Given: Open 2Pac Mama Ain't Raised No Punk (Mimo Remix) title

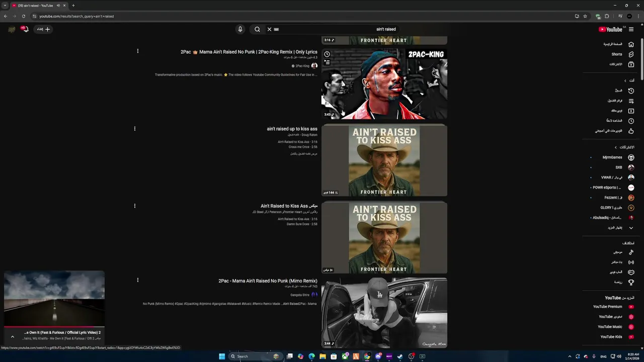Looking at the screenshot, I should pyautogui.click(x=268, y=281).
